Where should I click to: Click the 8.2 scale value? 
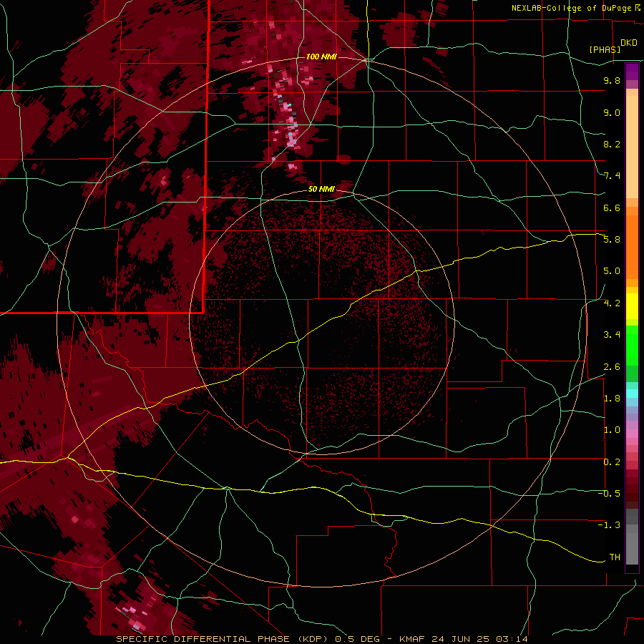point(612,144)
